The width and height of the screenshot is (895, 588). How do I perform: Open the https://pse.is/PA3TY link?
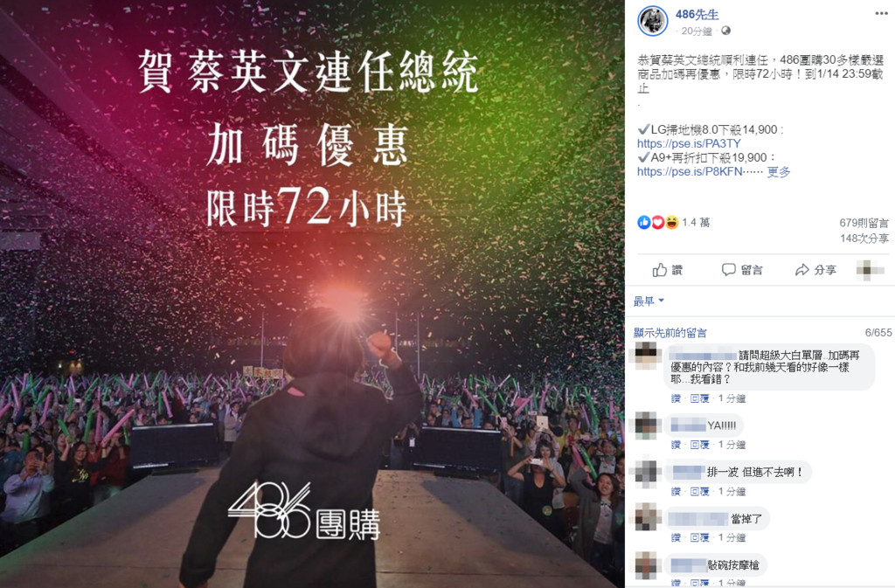click(689, 143)
